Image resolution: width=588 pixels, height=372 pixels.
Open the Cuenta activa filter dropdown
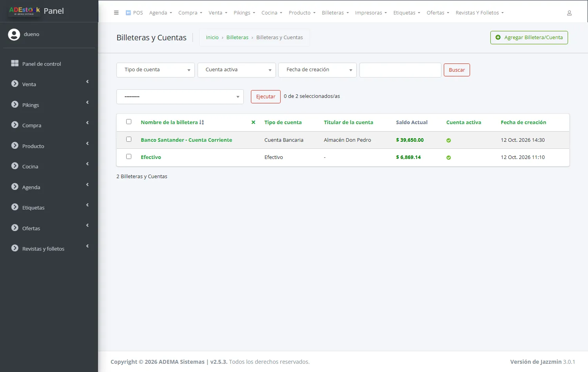click(x=237, y=70)
